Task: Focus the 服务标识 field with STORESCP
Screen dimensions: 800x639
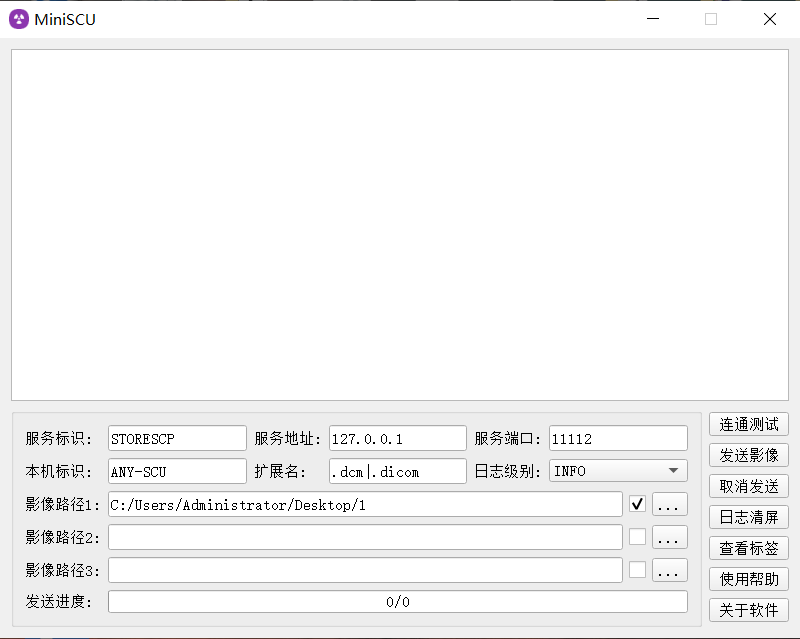Action: pos(177,438)
